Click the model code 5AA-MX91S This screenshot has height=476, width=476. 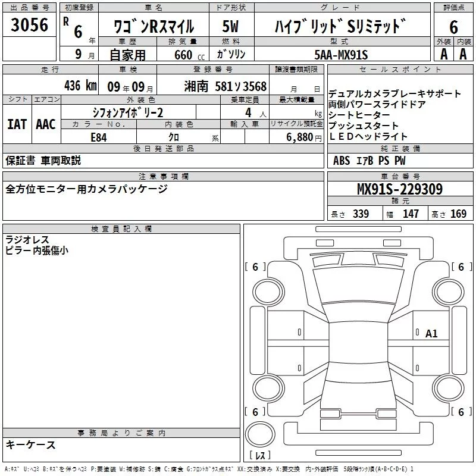[x=342, y=55]
